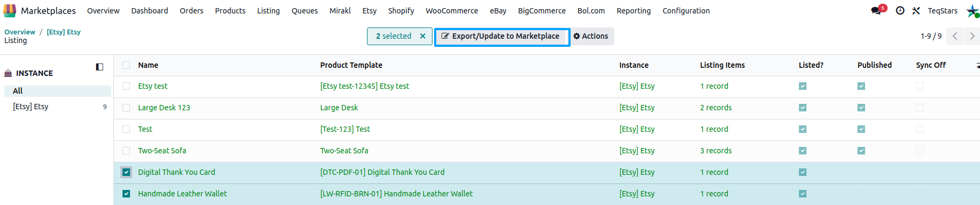Screen dimensions: 980x205
Task: Toggle Sync Off checkbox for Test row
Action: click(x=920, y=129)
